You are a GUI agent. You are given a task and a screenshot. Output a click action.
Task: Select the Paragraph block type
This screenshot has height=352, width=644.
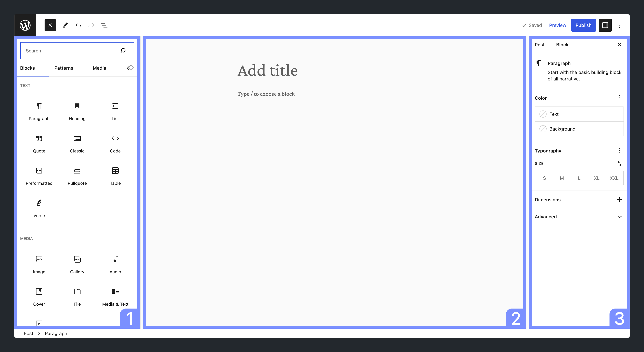coord(39,111)
